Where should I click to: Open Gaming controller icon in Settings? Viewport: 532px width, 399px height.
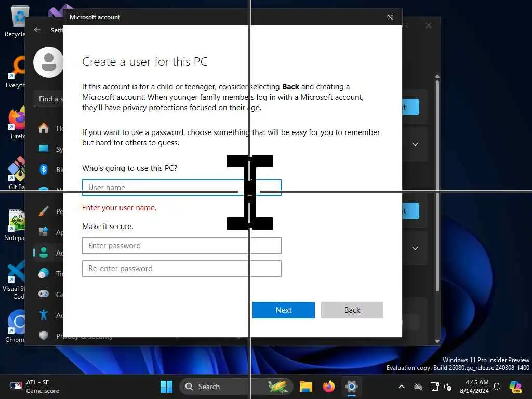tap(44, 294)
